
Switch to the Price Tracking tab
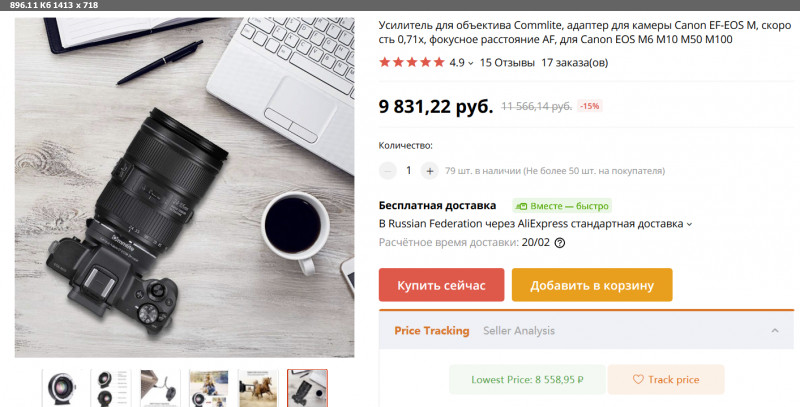[x=431, y=330]
